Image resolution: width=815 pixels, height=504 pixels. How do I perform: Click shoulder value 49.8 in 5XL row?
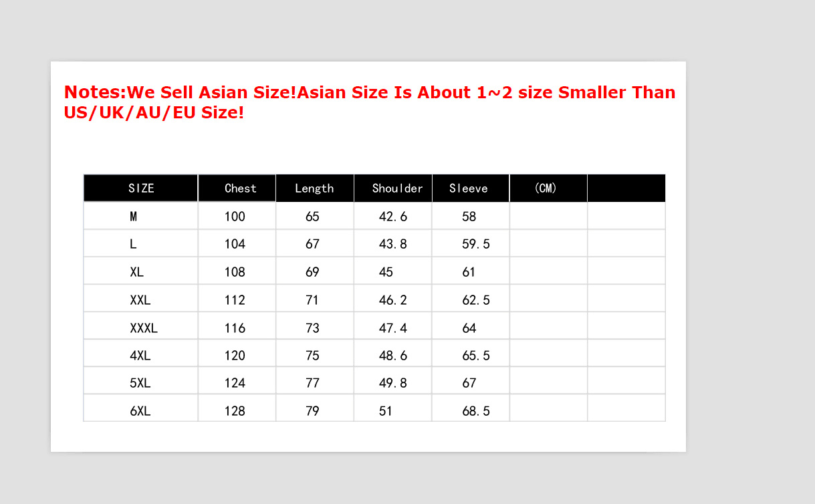(x=393, y=383)
